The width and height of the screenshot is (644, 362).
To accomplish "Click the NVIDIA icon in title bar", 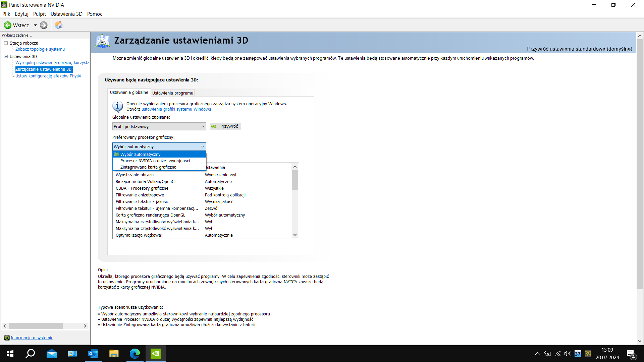I will coord(4,5).
